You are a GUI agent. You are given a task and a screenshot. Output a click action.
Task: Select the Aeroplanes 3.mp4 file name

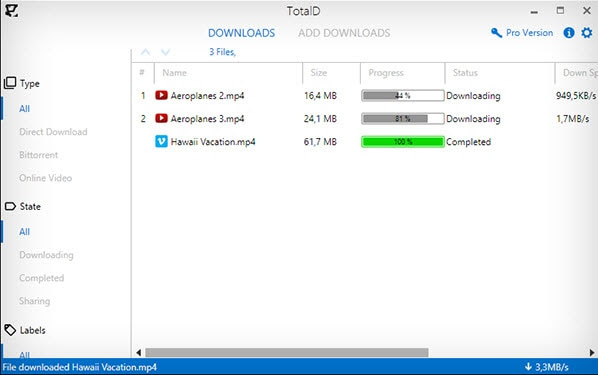pyautogui.click(x=207, y=119)
